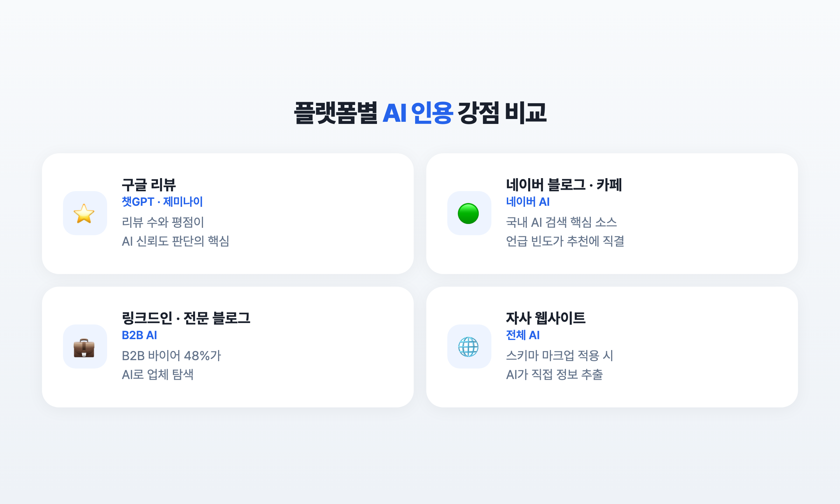Click the text AI가 직접 정보 추출
840x504 pixels.
point(554,374)
